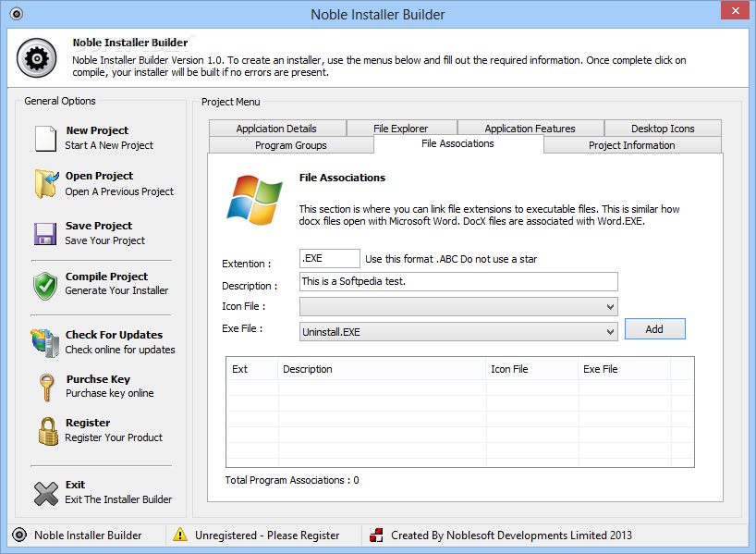Click the Save Project label
The width and height of the screenshot is (756, 554).
click(x=99, y=226)
